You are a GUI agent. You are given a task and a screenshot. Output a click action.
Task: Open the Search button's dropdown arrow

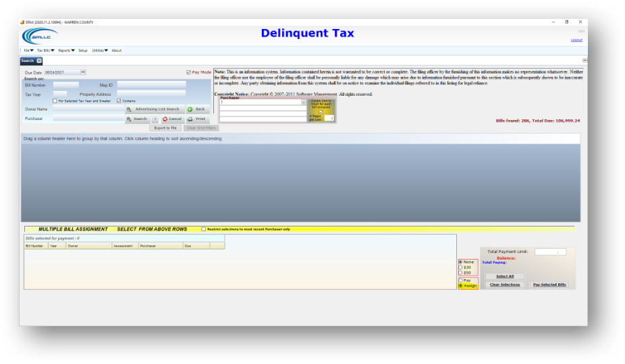(155, 119)
